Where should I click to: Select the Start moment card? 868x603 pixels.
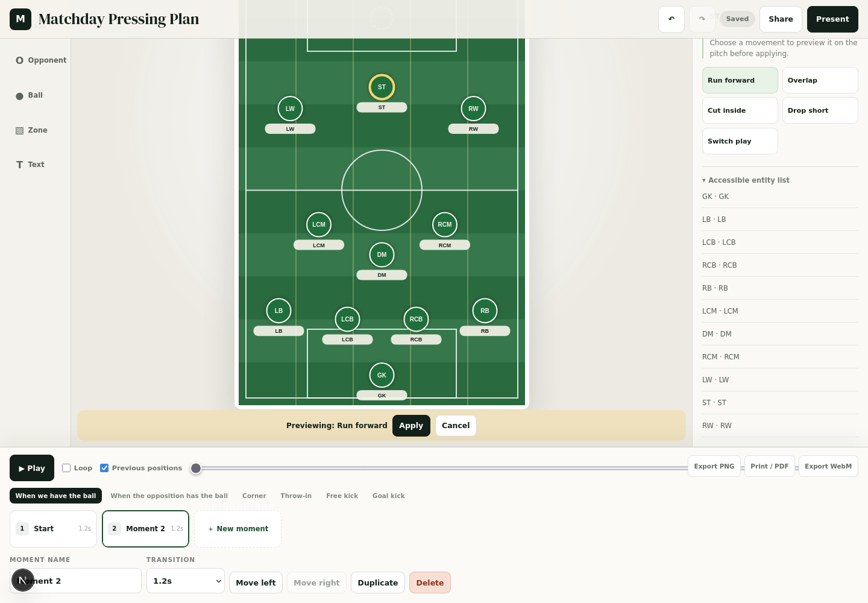pyautogui.click(x=53, y=529)
